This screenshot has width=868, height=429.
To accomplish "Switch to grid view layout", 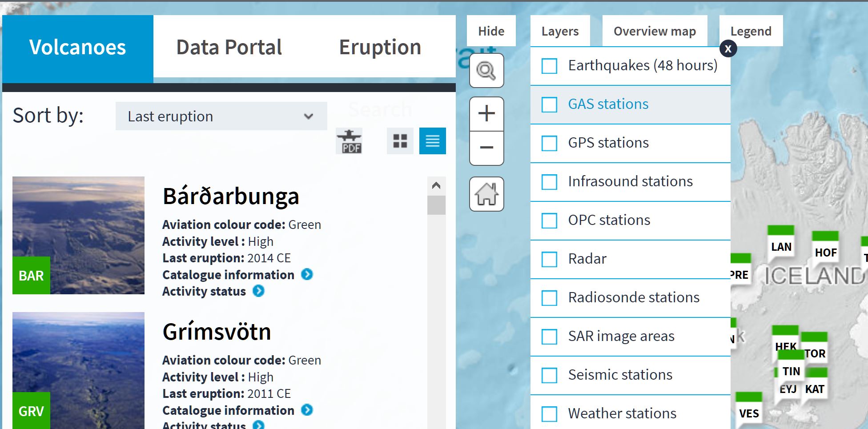I will coord(400,141).
